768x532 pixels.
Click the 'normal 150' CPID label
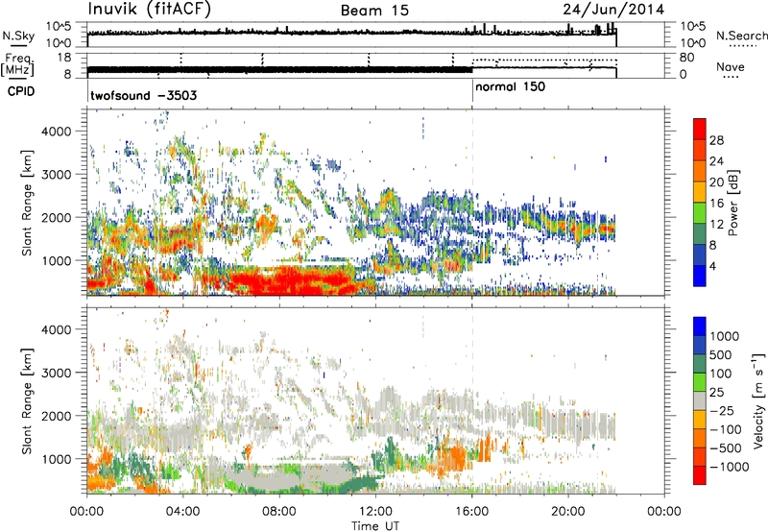[x=510, y=86]
